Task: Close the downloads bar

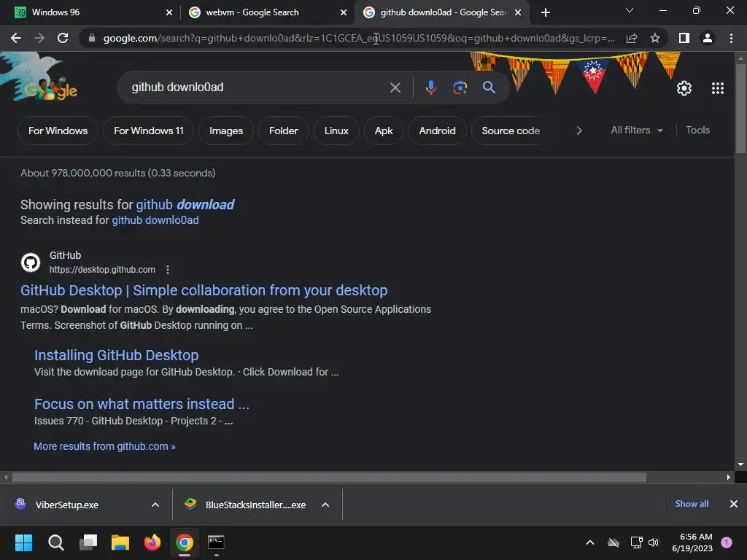Action: (734, 504)
